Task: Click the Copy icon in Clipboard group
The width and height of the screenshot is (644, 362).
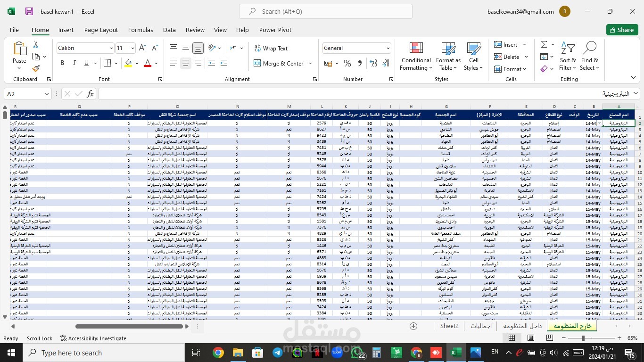Action: point(36,57)
